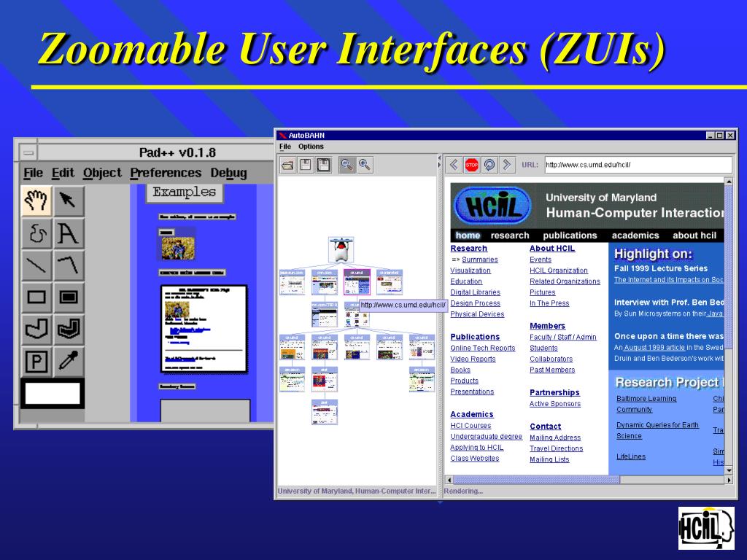Image resolution: width=747 pixels, height=560 pixels.
Task: Open the HCI Courses link
Action: [471, 426]
